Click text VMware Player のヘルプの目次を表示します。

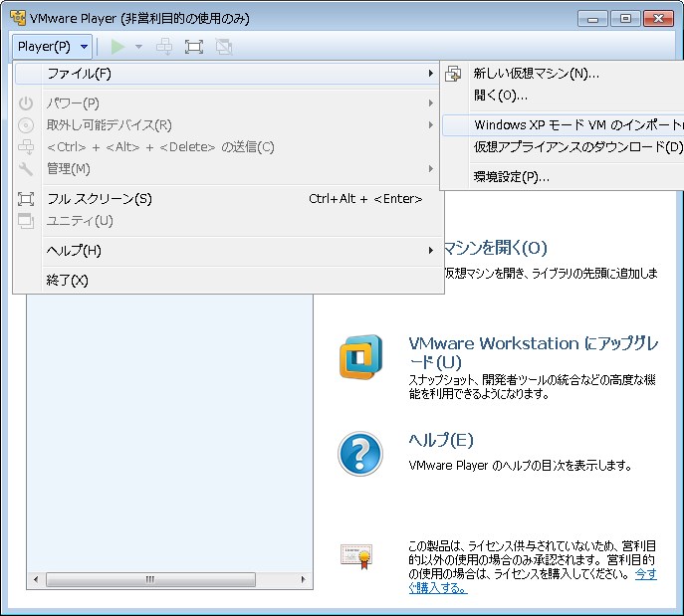click(520, 466)
